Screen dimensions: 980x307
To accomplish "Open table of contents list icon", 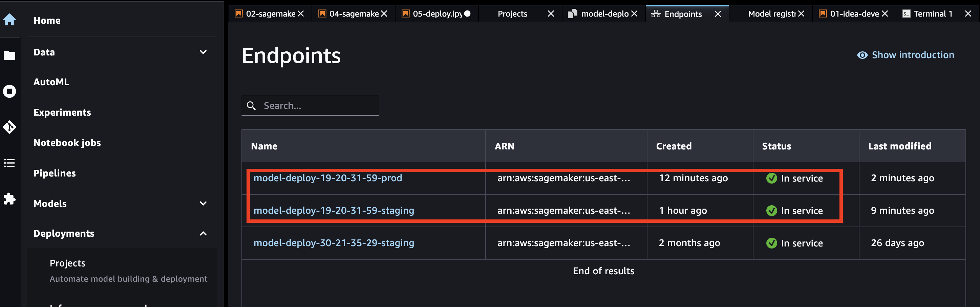I will (x=9, y=163).
